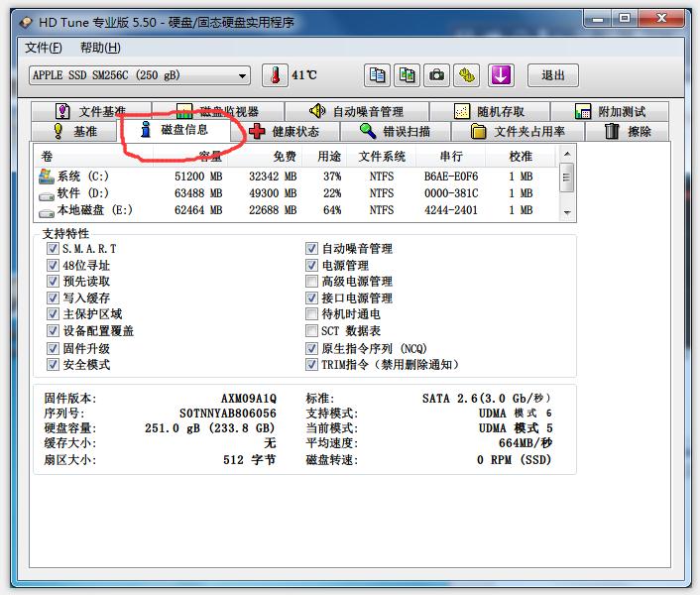Toggle the S.M.A.R.T checkbox
This screenshot has width=700, height=595.
53,248
